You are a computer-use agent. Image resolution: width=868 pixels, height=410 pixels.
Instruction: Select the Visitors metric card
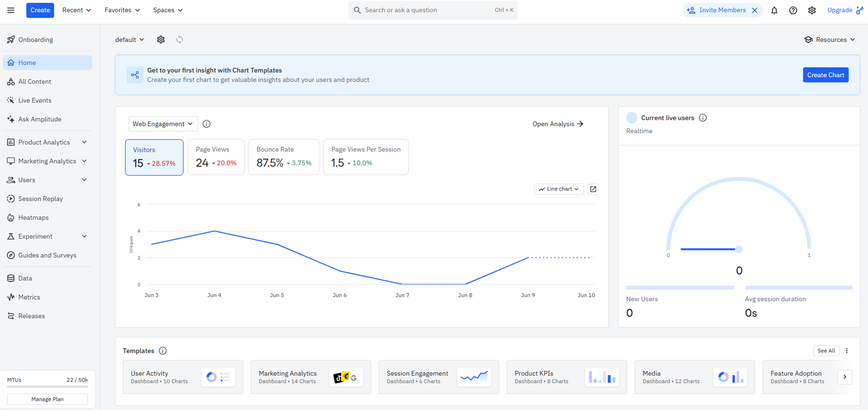click(154, 157)
